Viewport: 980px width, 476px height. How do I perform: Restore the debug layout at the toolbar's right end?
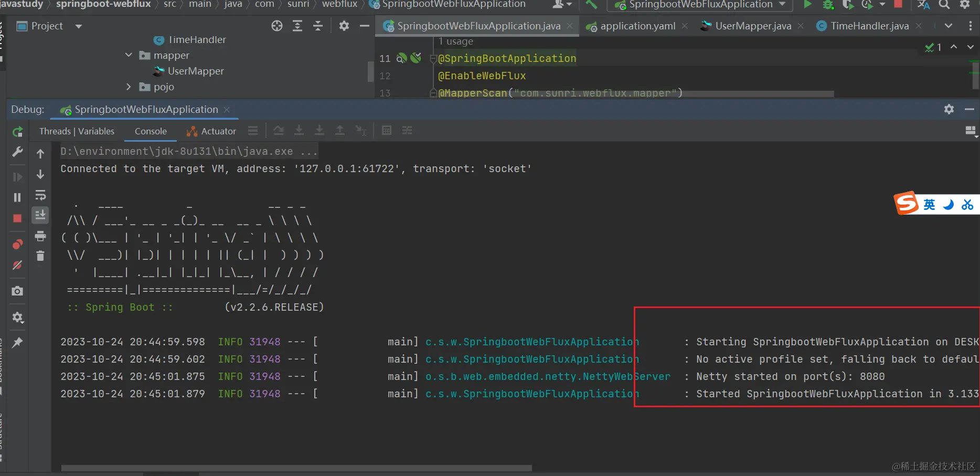pos(971,131)
